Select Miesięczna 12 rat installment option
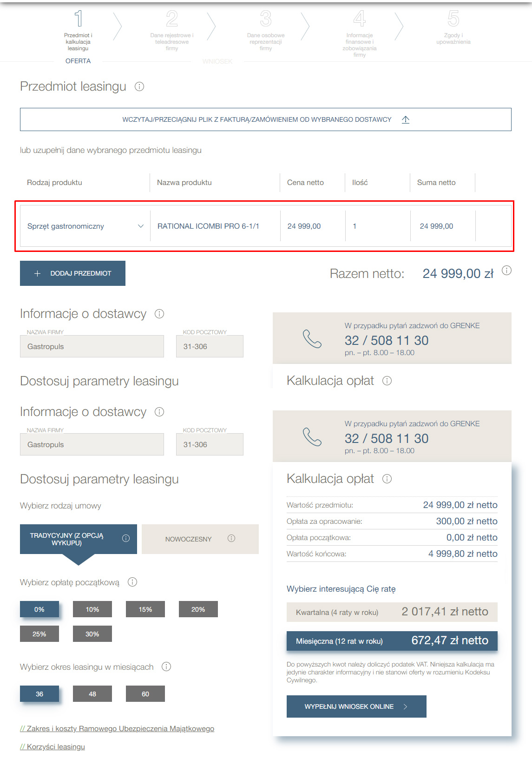 pyautogui.click(x=392, y=641)
